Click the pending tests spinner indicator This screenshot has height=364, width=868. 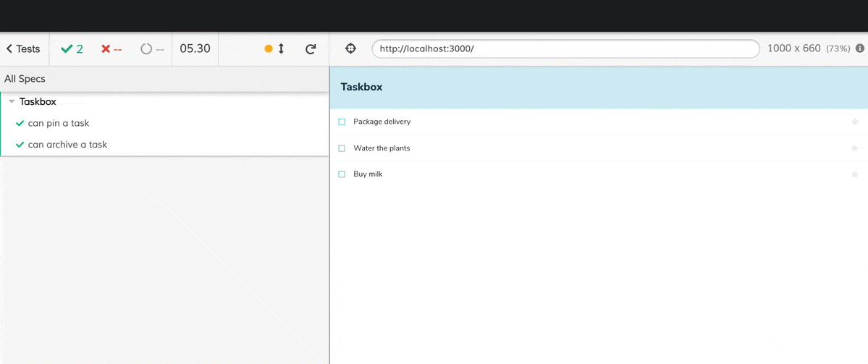151,49
